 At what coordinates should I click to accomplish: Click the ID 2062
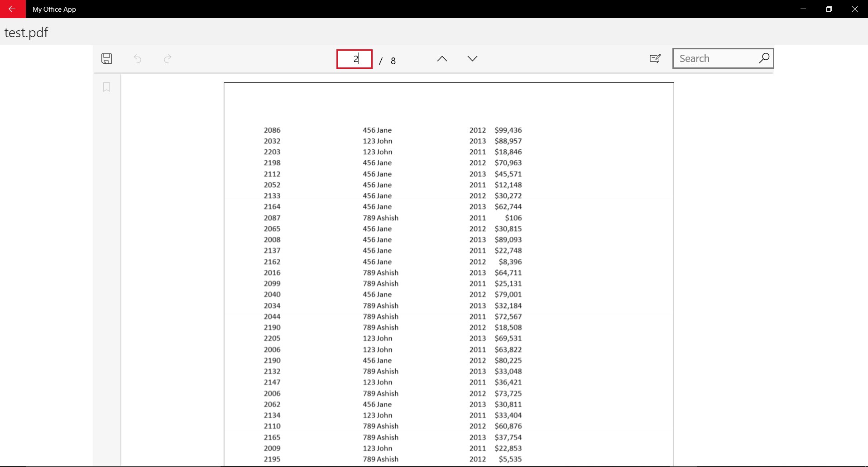tap(272, 404)
